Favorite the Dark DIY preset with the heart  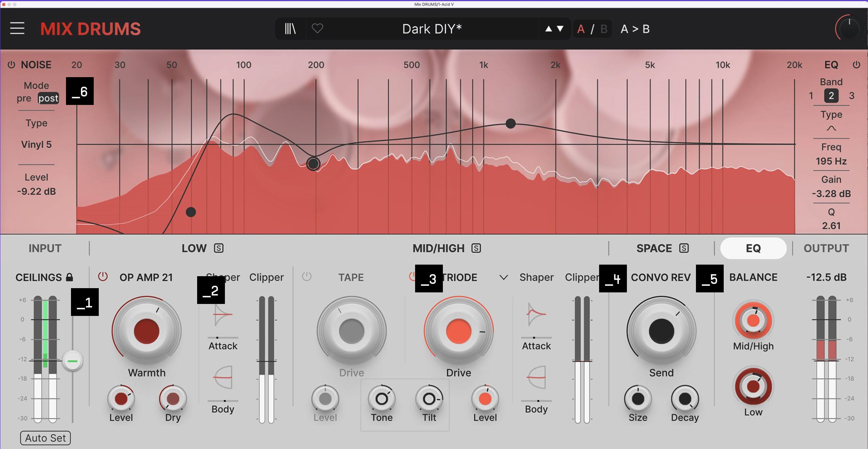pos(317,29)
